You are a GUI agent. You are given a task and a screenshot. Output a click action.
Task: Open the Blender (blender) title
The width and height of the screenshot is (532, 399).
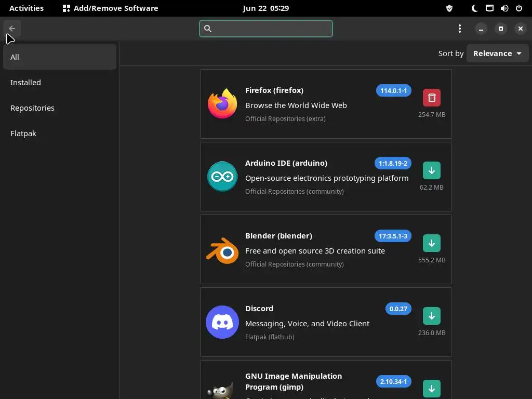pyautogui.click(x=278, y=236)
